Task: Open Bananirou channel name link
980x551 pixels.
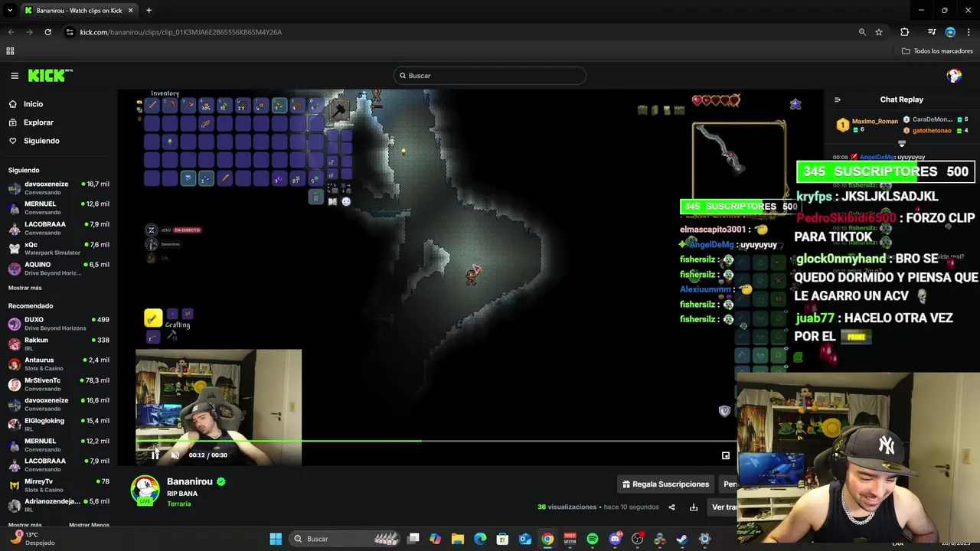Action: click(189, 481)
